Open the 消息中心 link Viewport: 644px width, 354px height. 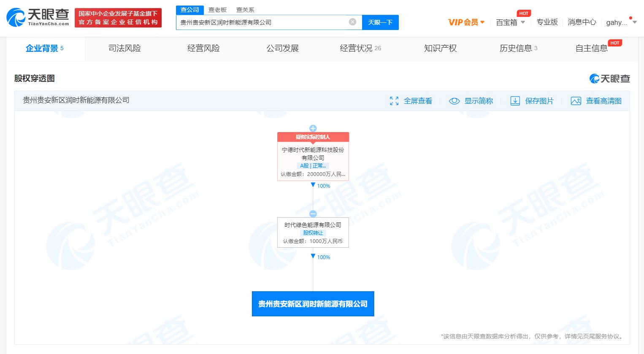pyautogui.click(x=582, y=22)
